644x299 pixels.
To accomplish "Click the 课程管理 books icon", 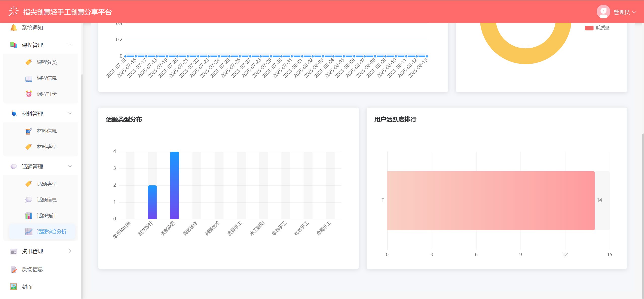I will [x=14, y=45].
